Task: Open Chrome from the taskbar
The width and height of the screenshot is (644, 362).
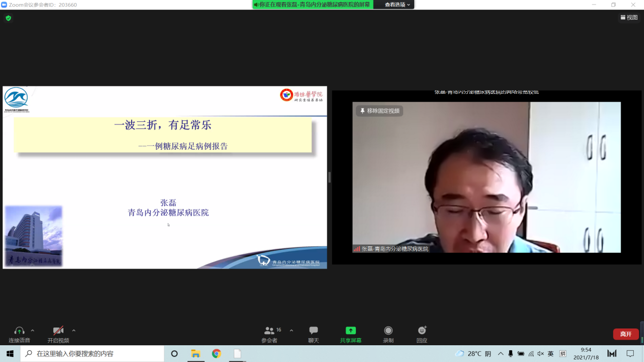Action: click(217, 353)
